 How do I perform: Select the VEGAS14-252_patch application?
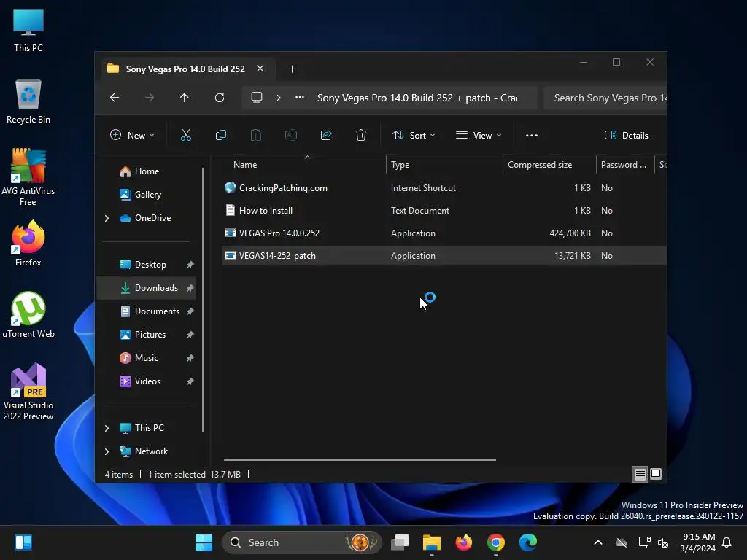pyautogui.click(x=444, y=256)
